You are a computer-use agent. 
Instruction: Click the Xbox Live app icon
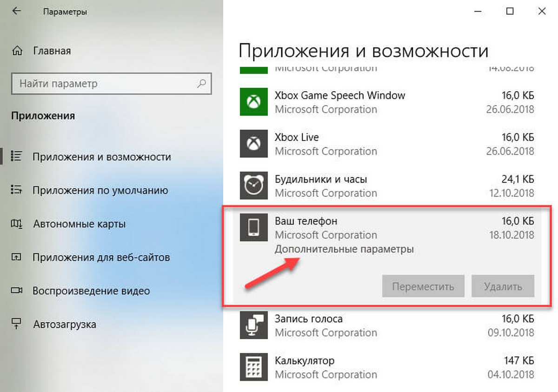[x=254, y=144]
